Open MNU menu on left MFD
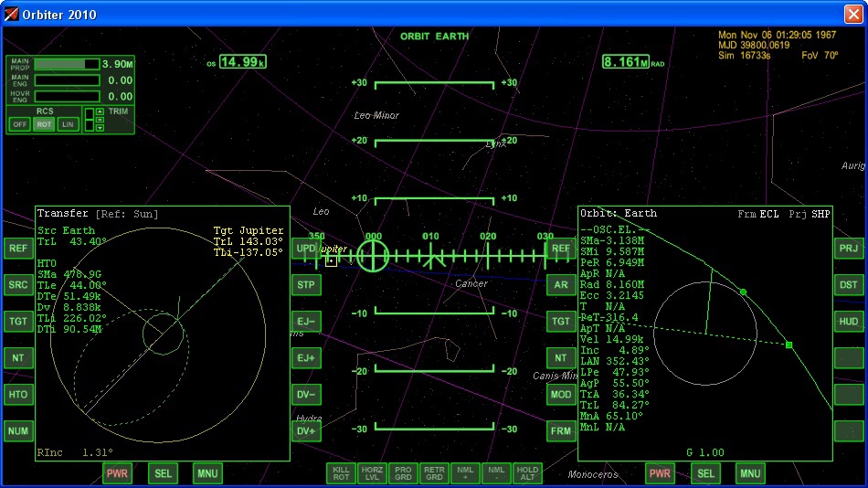Screen dimensions: 868x488 coord(207,473)
